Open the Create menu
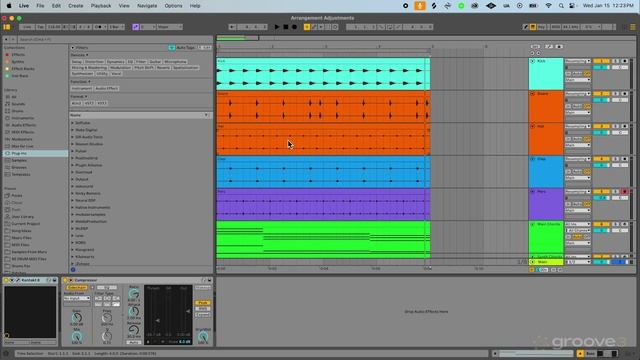The image size is (640, 360). pyautogui.click(x=76, y=6)
